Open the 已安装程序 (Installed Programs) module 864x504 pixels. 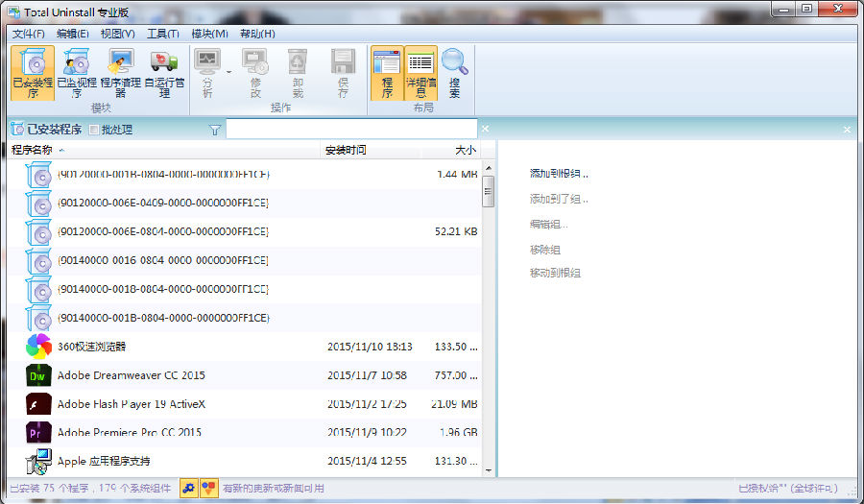[x=33, y=73]
